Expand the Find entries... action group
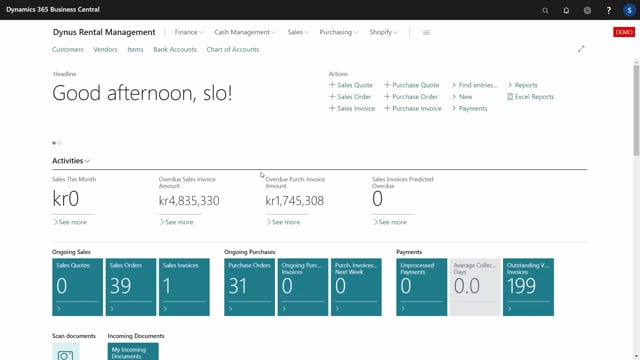The height and width of the screenshot is (360, 640). (x=474, y=85)
